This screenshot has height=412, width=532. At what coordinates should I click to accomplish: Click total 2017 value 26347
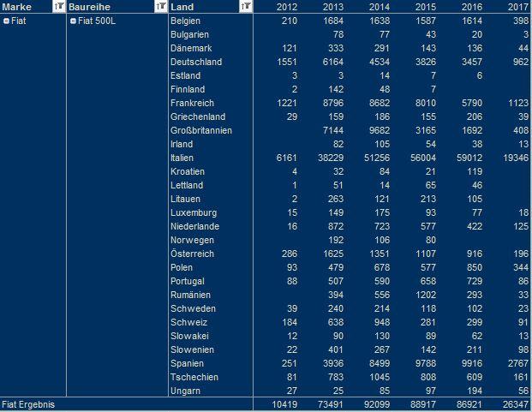click(x=514, y=404)
